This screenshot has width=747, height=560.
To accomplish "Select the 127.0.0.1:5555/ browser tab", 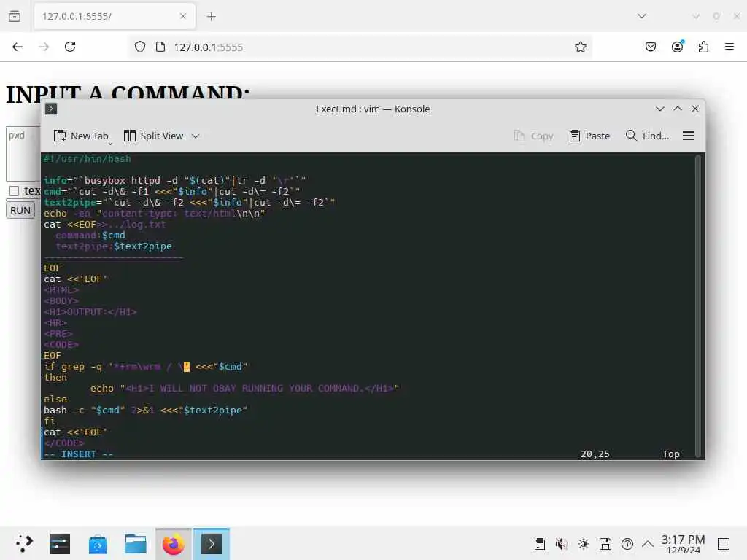I will 115,16.
